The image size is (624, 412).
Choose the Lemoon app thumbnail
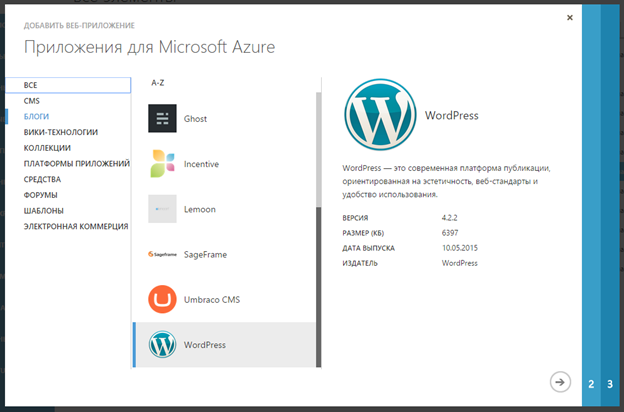[x=162, y=209]
